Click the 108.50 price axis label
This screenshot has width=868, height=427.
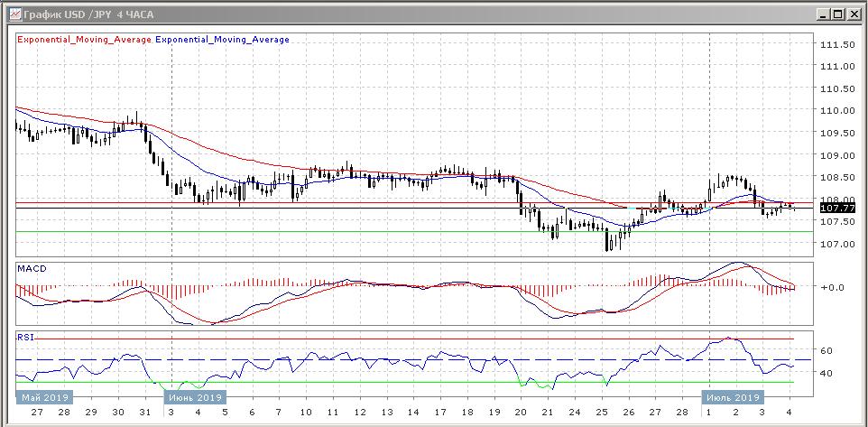click(x=838, y=177)
